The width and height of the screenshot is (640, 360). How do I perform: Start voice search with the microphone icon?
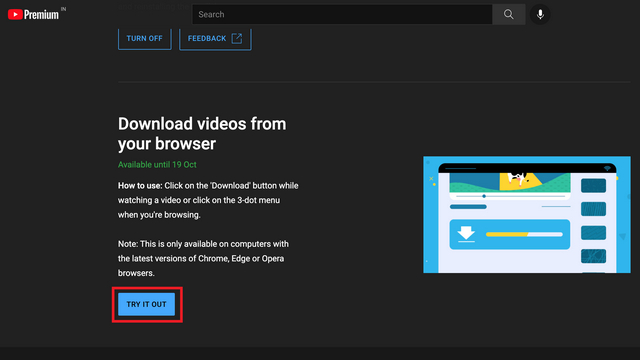tap(540, 14)
